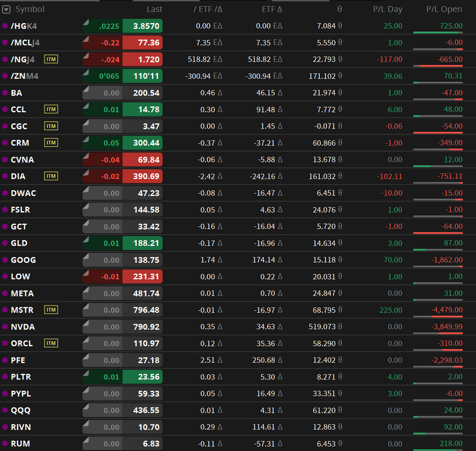Select the RUM symbol name

20,444
